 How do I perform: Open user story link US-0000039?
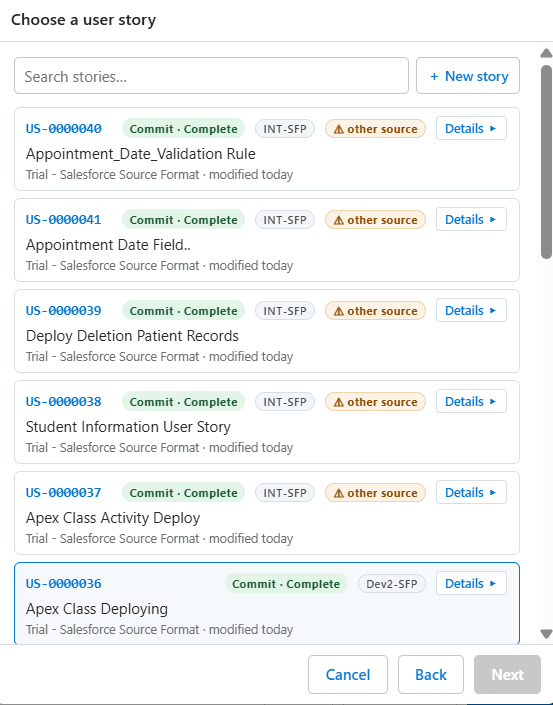63,311
